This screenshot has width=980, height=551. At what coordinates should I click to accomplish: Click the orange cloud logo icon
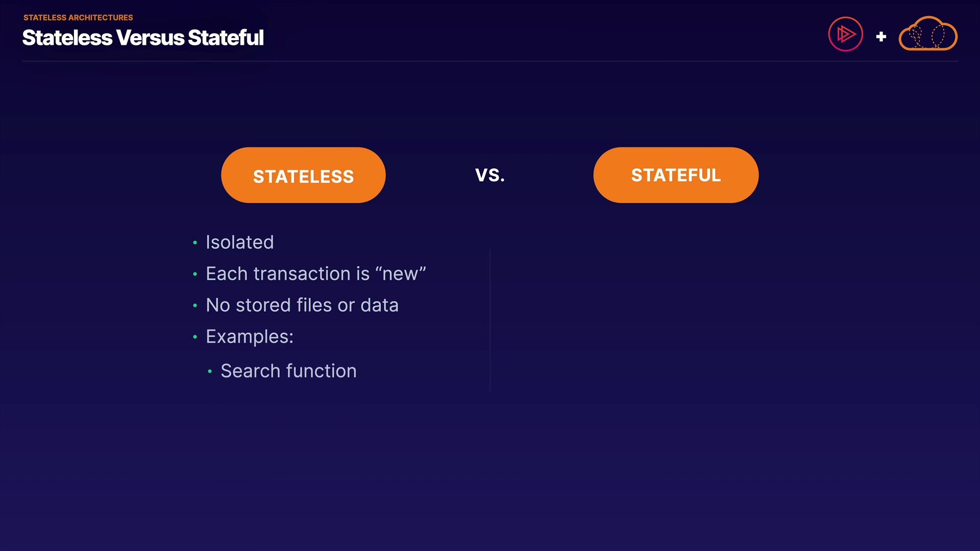(x=927, y=34)
